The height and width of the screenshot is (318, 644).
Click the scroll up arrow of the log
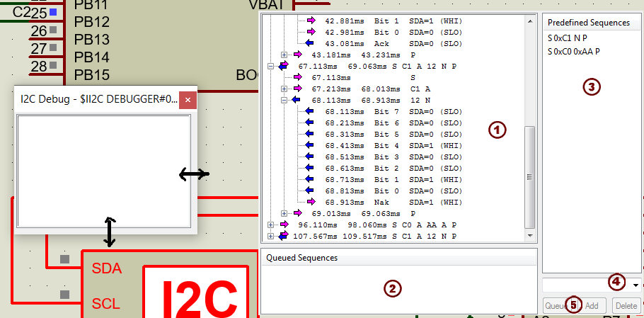pos(530,21)
